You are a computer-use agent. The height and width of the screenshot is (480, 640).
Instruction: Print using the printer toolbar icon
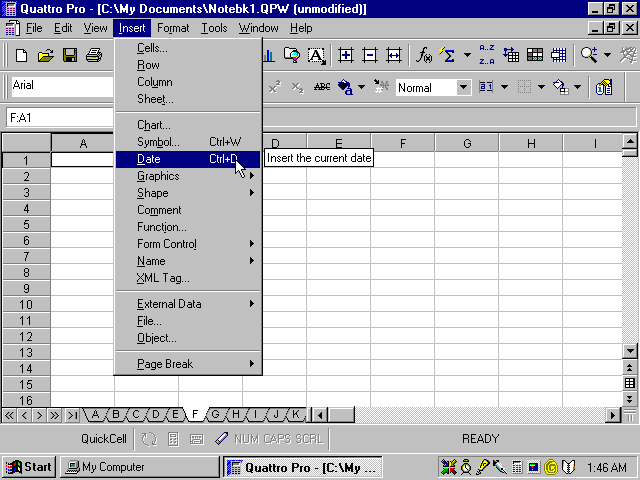[x=94, y=55]
